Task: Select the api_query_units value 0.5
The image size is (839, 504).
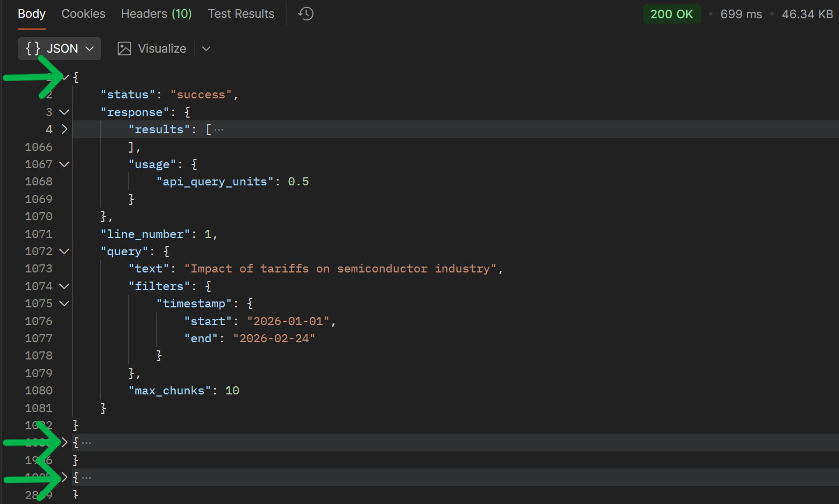Action: tap(298, 181)
